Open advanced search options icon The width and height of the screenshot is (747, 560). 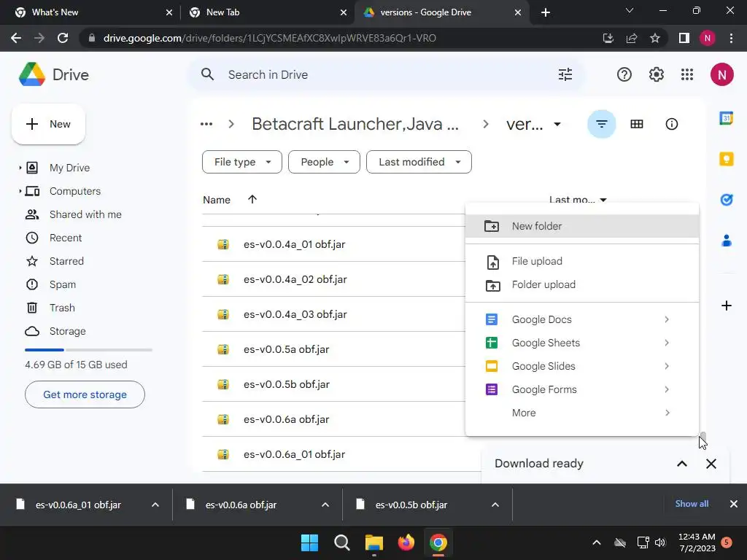click(565, 75)
